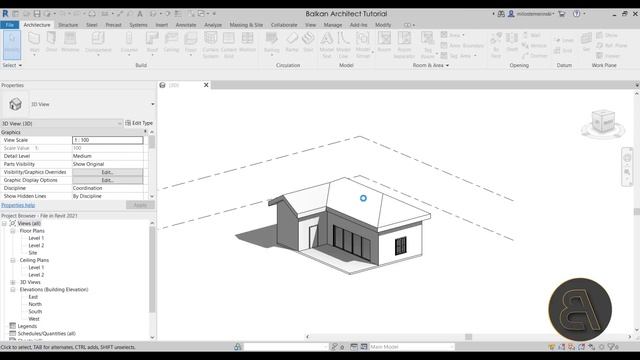640x360 pixels.
Task: Click Edit for Visibility/Graphics Overrides
Action: [x=107, y=172]
